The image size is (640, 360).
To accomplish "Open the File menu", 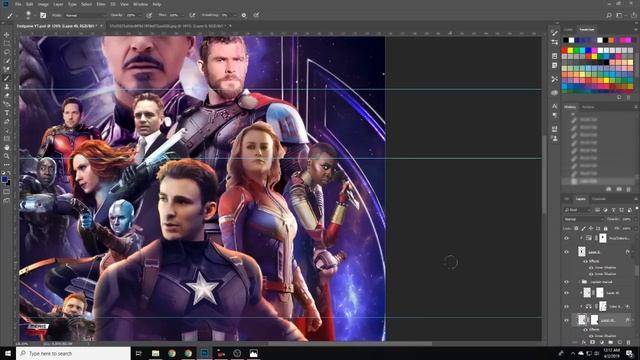I will pos(18,4).
